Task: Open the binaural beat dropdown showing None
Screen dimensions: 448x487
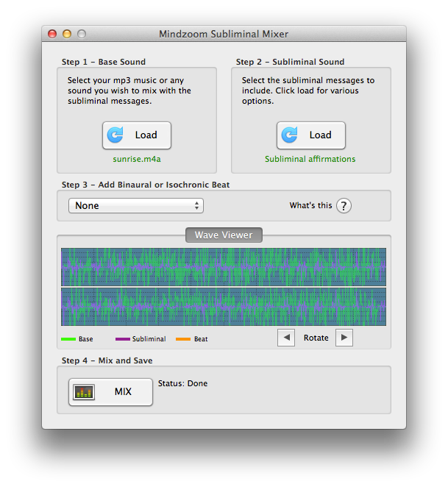Action: 136,206
